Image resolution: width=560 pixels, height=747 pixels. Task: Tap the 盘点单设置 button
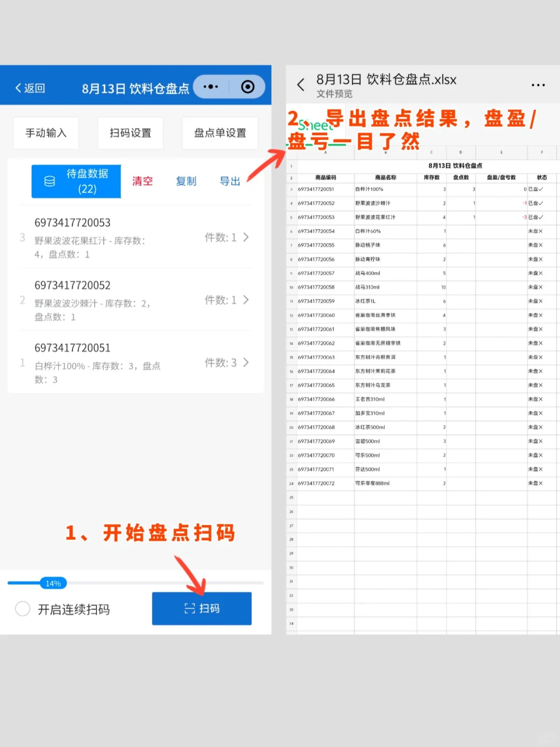pos(220,133)
